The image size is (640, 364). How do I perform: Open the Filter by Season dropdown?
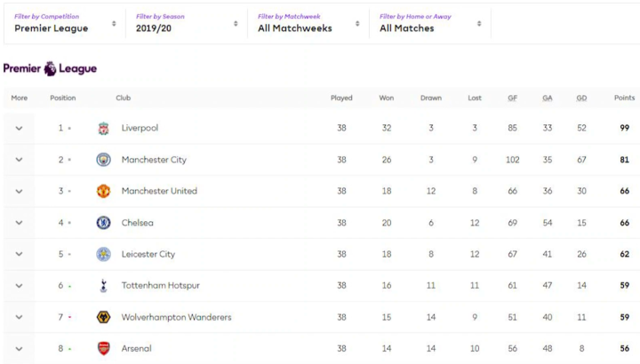click(186, 23)
